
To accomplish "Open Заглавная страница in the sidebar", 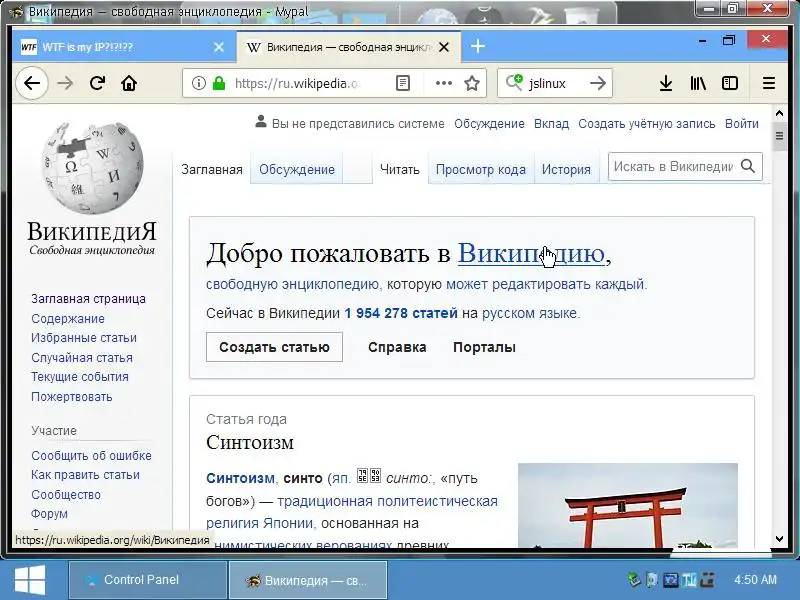I will pos(88,298).
